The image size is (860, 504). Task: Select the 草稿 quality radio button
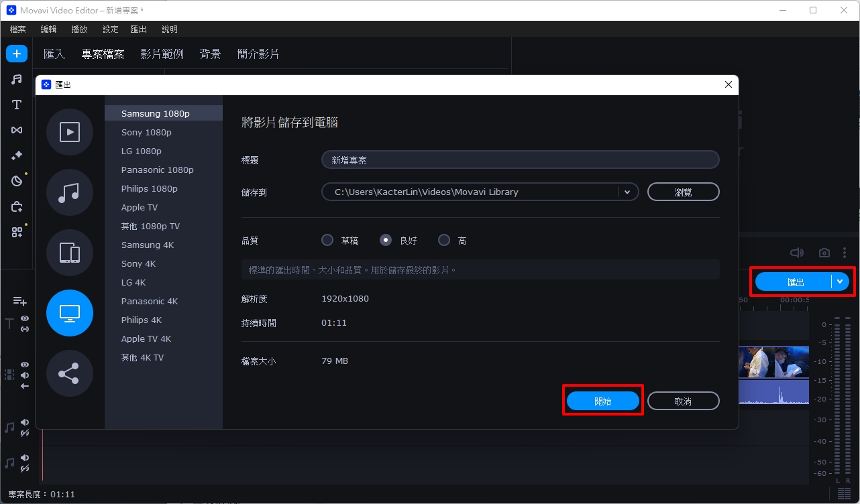(x=327, y=240)
